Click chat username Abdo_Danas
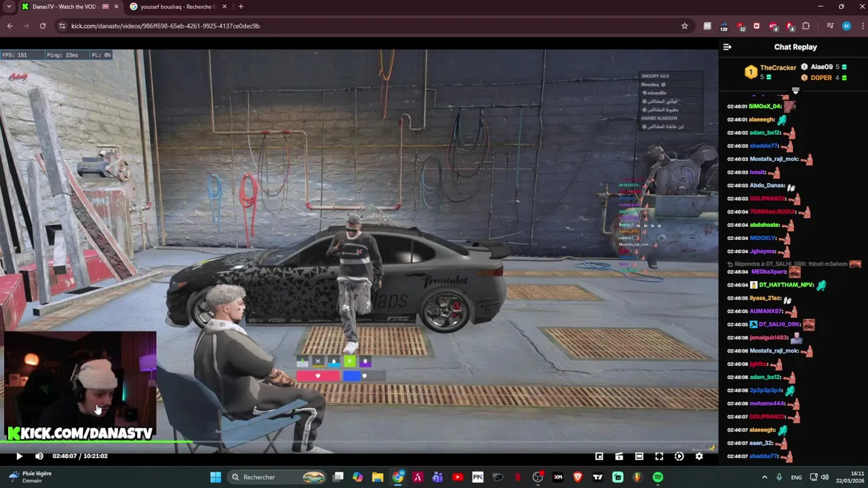The image size is (868, 488). 767,186
